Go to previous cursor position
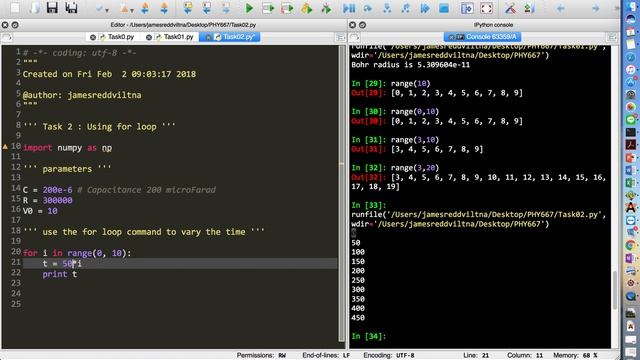This screenshot has width=640, height=360. (x=207, y=8)
